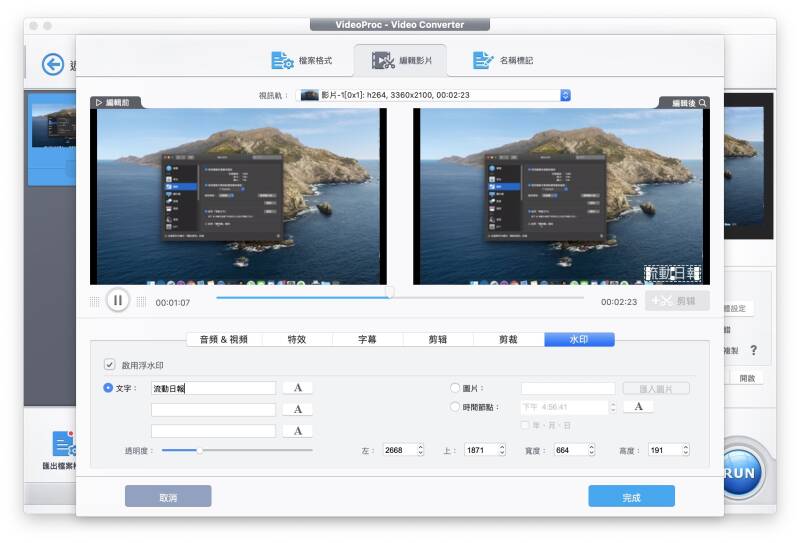The image size is (800, 543).
Task: Click the 上 value field 1871
Action: pyautogui.click(x=481, y=450)
